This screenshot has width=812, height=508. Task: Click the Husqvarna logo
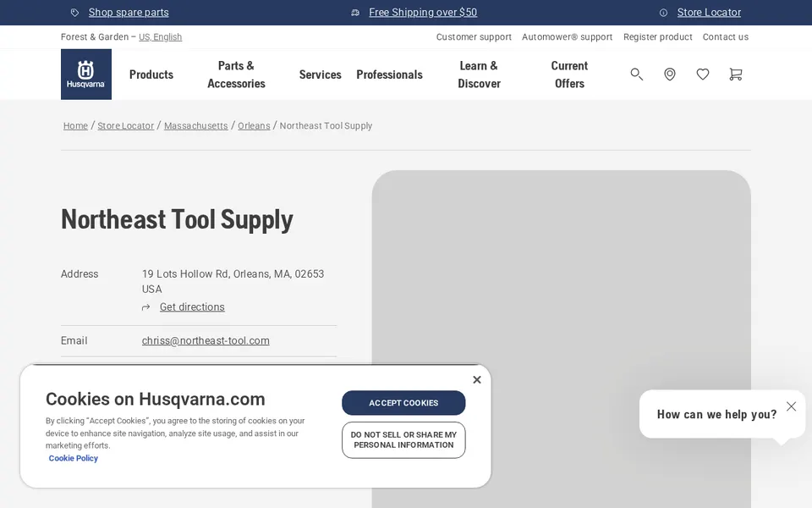[86, 75]
